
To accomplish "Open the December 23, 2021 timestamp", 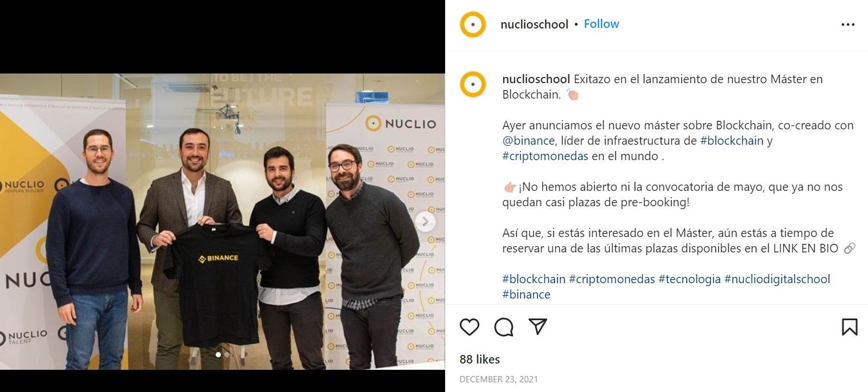I will (x=499, y=379).
